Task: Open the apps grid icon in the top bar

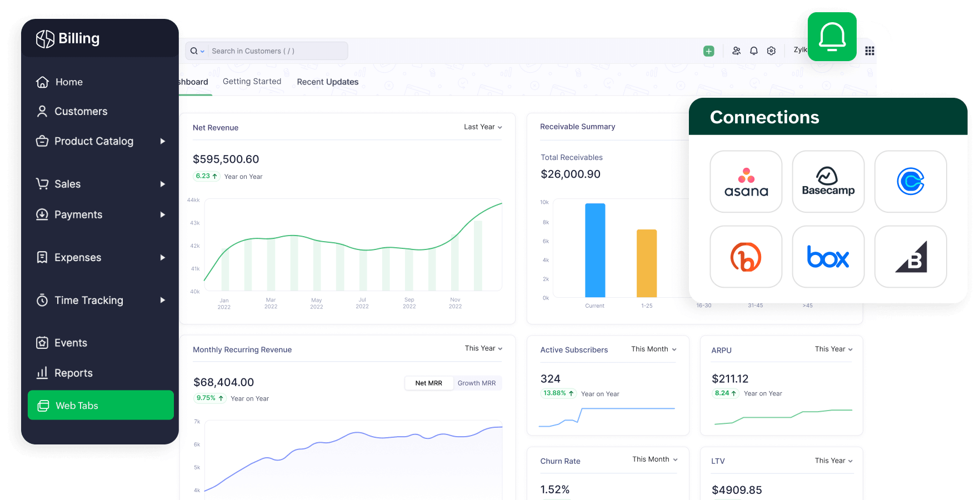Action: coord(870,51)
